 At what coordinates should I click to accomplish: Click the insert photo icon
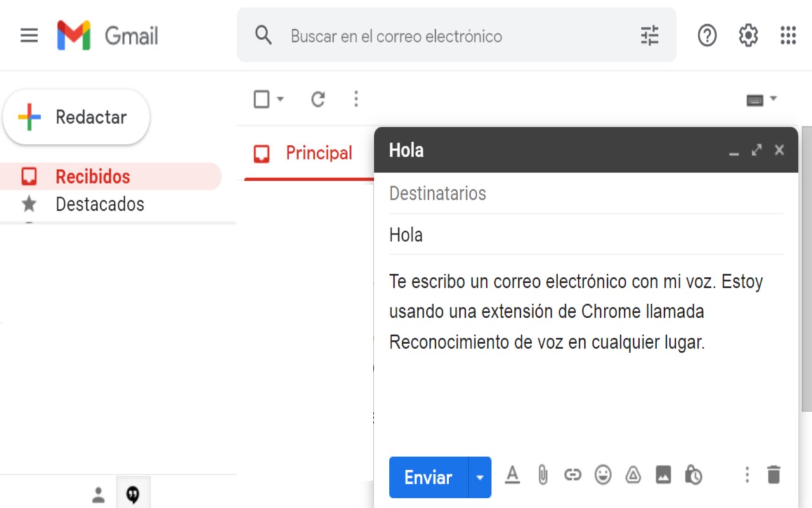pyautogui.click(x=663, y=475)
